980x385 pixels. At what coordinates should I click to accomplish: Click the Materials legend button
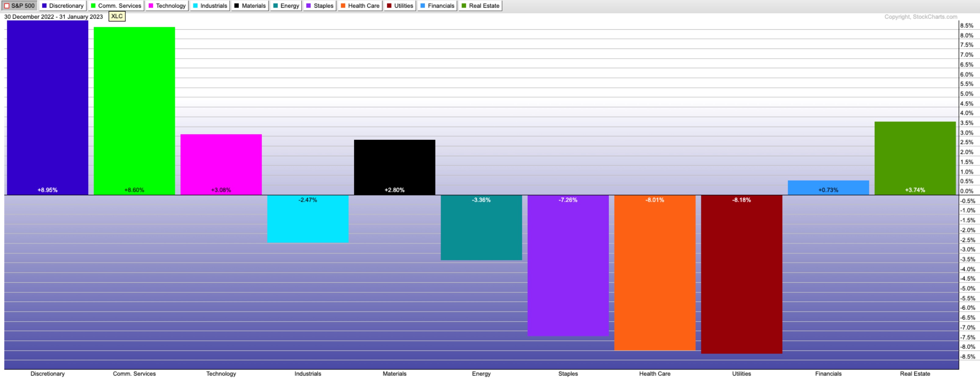point(250,6)
